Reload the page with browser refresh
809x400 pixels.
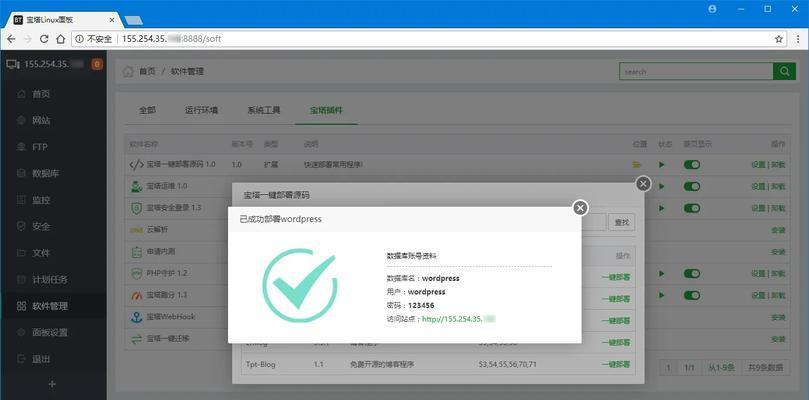(44, 39)
